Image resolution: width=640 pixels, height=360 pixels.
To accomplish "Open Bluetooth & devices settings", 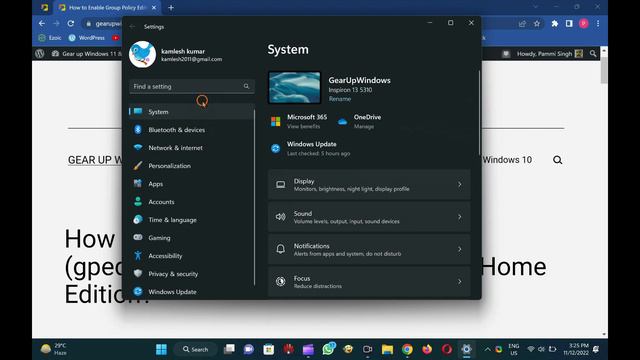I will point(191,130).
